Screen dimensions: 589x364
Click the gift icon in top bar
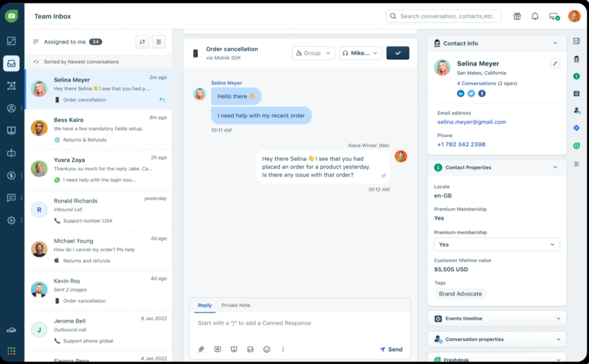coord(517,16)
